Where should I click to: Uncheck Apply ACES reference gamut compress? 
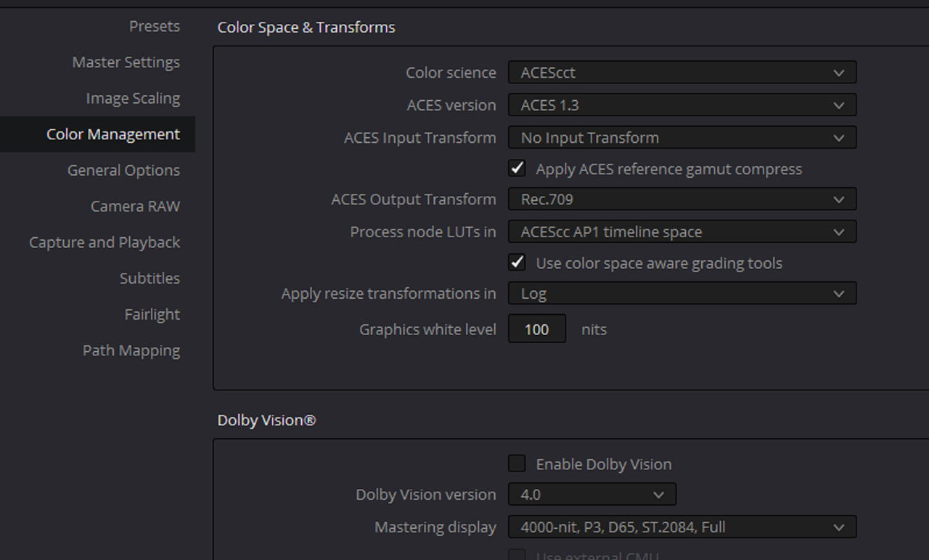(517, 168)
